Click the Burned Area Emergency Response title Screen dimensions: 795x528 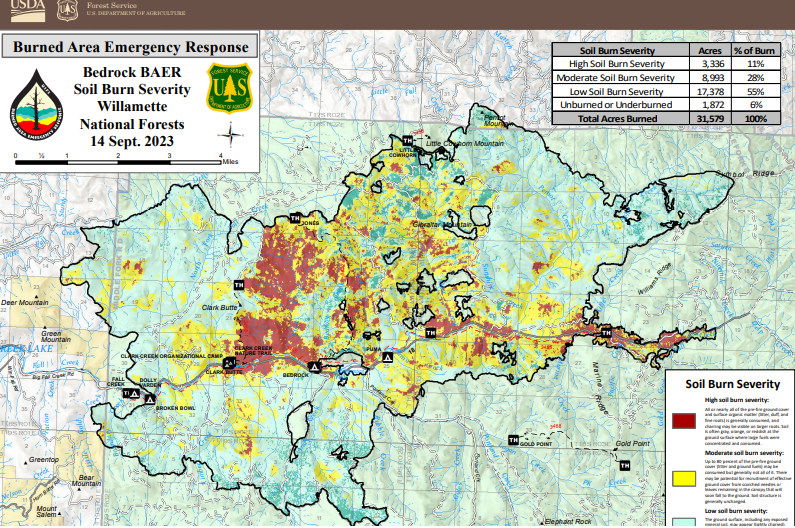point(130,46)
